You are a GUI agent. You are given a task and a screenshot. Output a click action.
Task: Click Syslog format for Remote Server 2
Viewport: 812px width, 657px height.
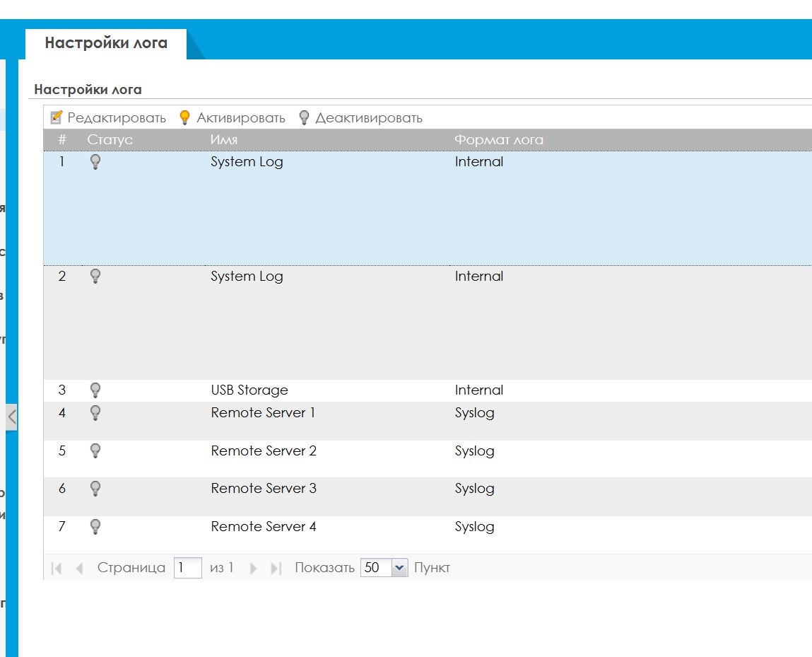pyautogui.click(x=474, y=451)
